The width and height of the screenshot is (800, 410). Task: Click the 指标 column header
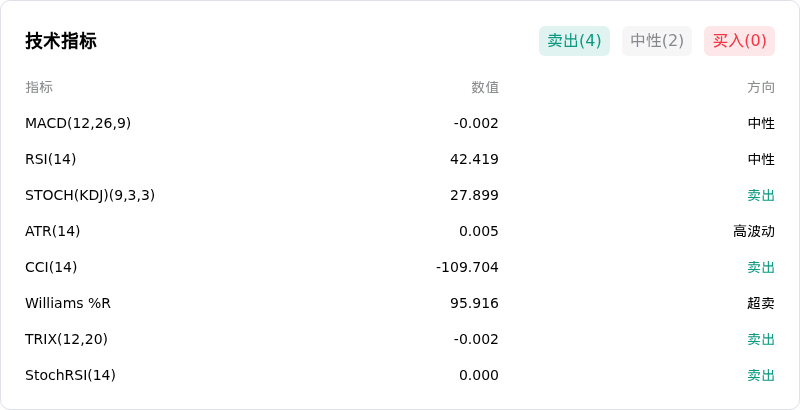39,87
